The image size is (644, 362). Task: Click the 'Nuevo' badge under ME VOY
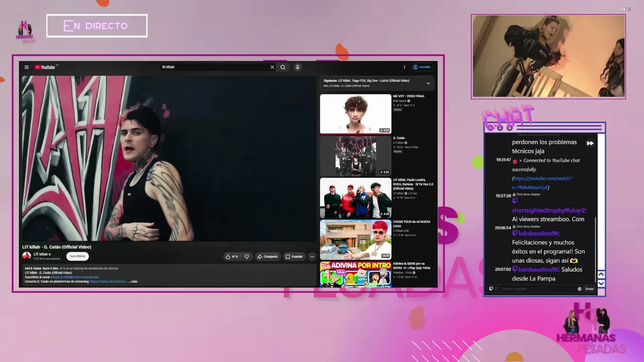point(397,109)
